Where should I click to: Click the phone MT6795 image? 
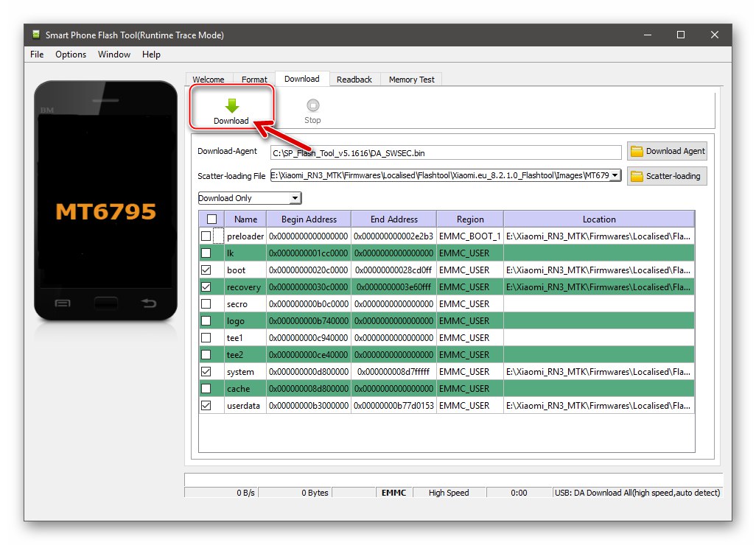[x=105, y=200]
